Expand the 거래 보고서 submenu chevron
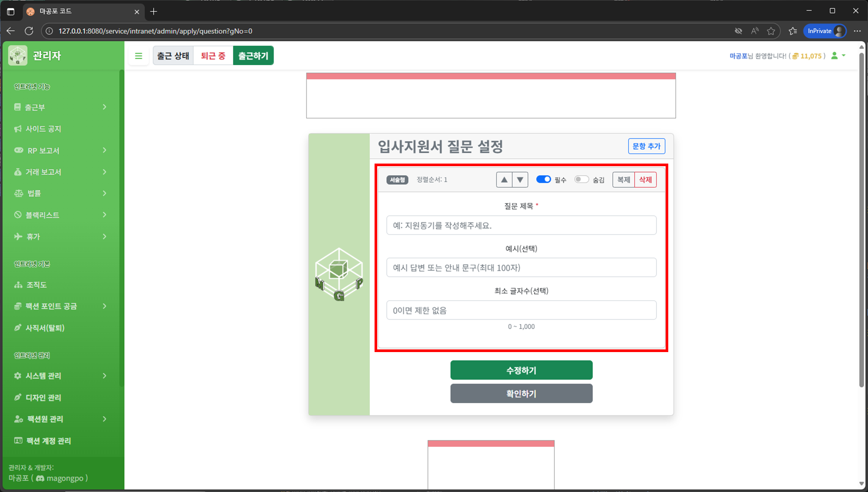The height and width of the screenshot is (492, 868). [104, 172]
